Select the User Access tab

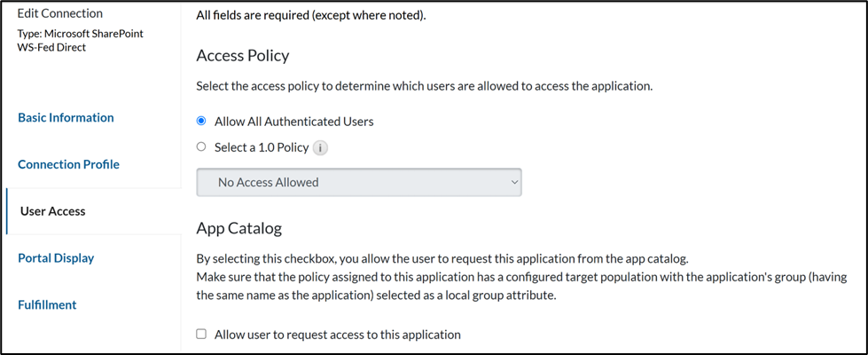click(53, 211)
